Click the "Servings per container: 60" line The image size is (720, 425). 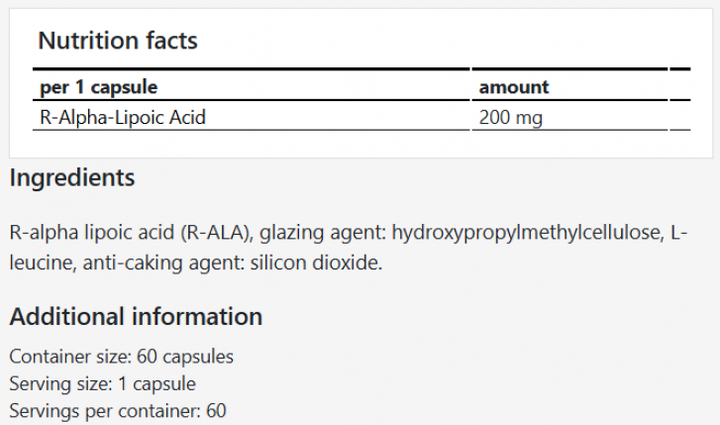tap(118, 410)
